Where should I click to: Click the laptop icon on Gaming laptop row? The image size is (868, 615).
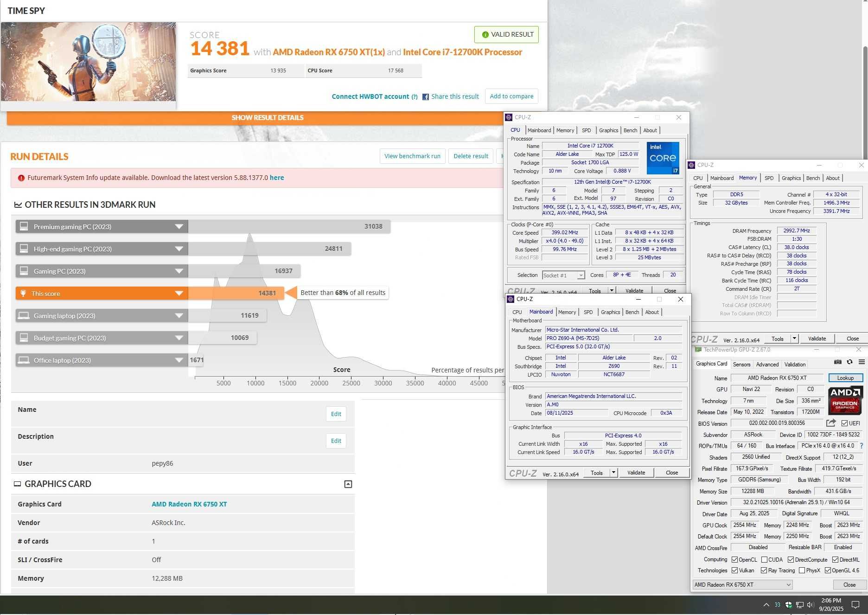(24, 315)
